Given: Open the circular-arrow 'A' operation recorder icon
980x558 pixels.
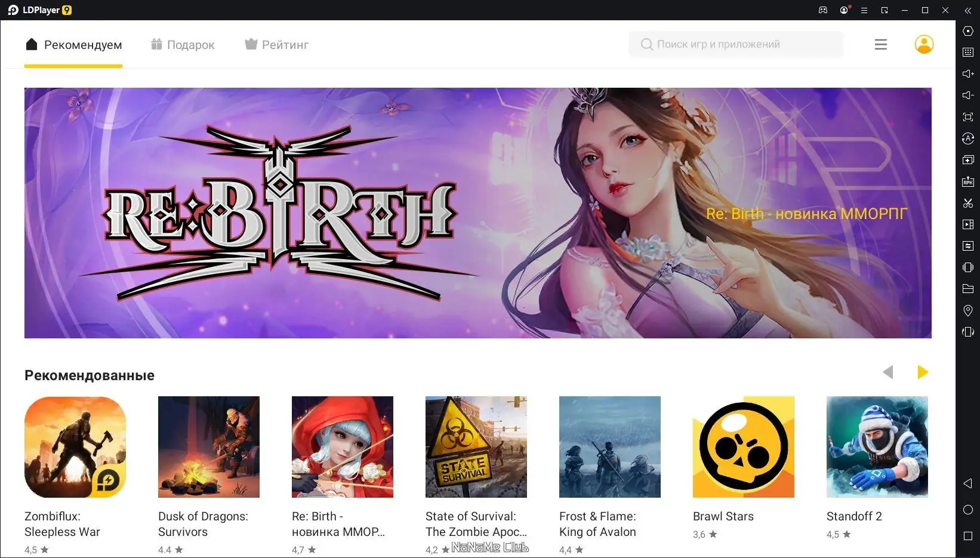Looking at the screenshot, I should [968, 138].
